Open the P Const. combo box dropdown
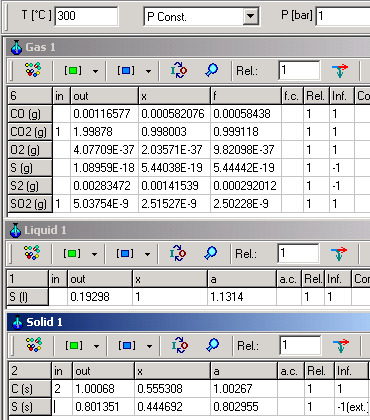Screen dimensions: 370x420 [x=251, y=16]
